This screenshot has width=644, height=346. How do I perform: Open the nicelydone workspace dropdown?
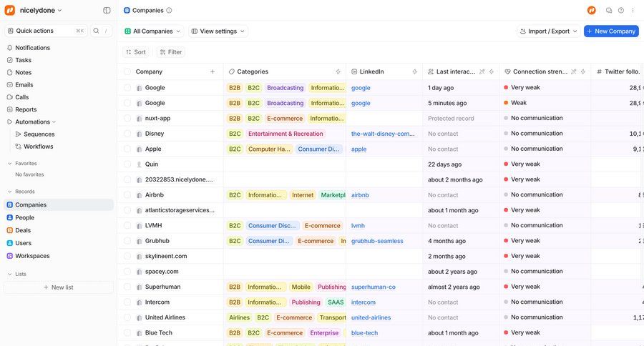tap(34, 10)
